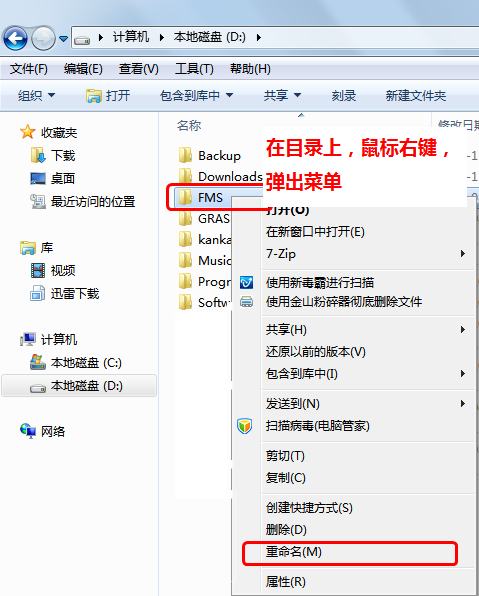This screenshot has width=479, height=596.
Task: Expand the 发送到(N) submenu arrow
Action: point(463,403)
